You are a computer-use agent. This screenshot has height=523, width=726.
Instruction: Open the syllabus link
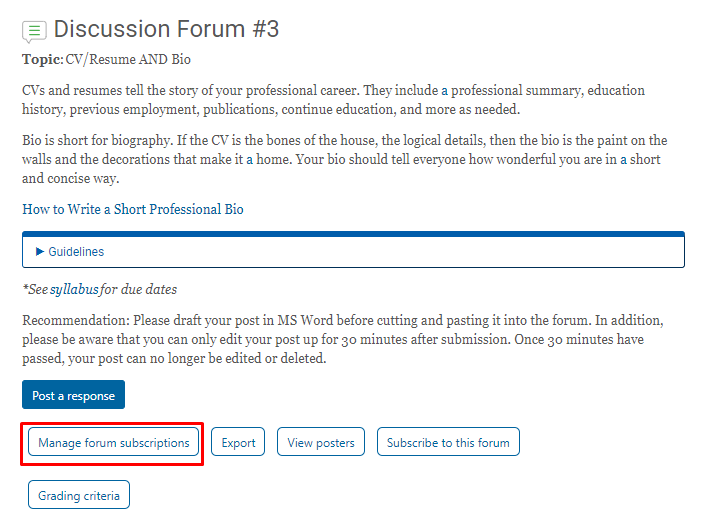click(x=74, y=290)
